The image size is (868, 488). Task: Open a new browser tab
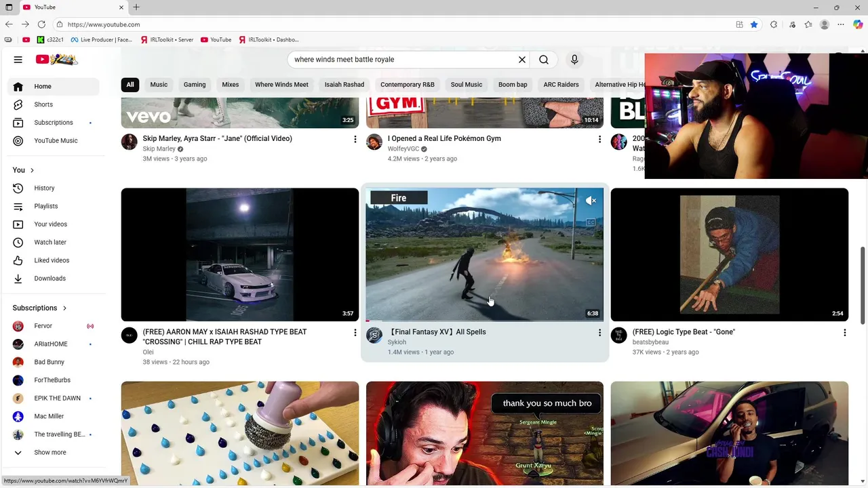click(136, 7)
